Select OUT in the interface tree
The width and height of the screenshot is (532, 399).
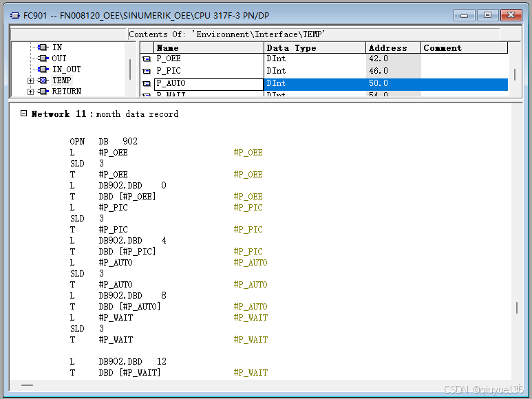[59, 58]
